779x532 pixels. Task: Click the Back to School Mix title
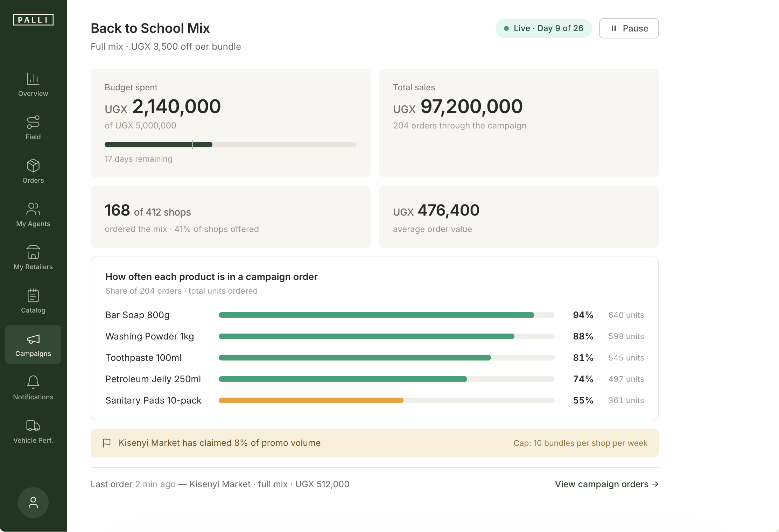click(150, 28)
